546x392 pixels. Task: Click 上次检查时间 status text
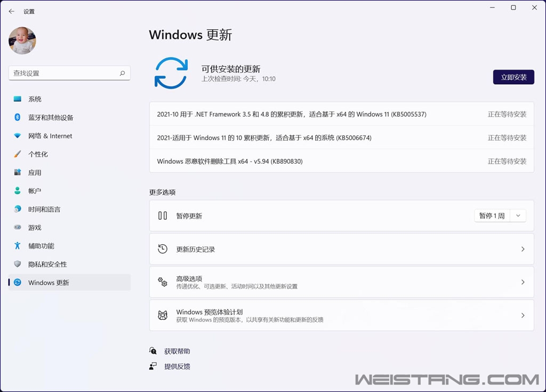[x=238, y=79]
